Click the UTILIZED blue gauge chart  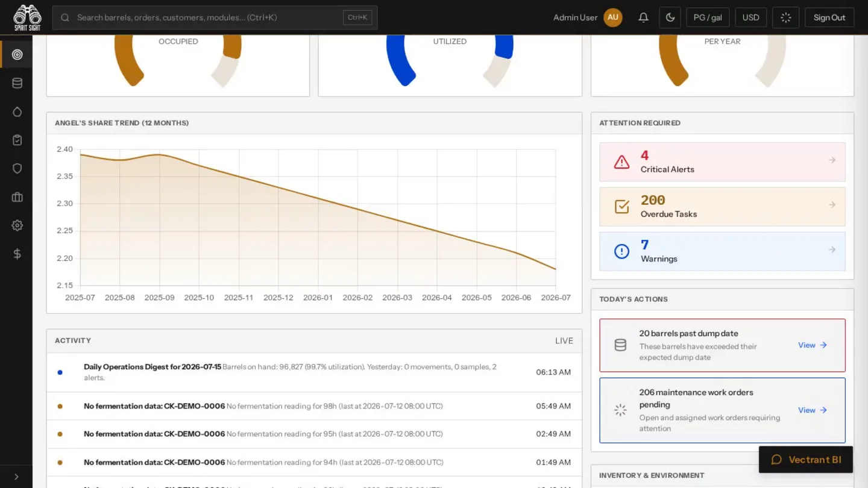tap(450, 60)
